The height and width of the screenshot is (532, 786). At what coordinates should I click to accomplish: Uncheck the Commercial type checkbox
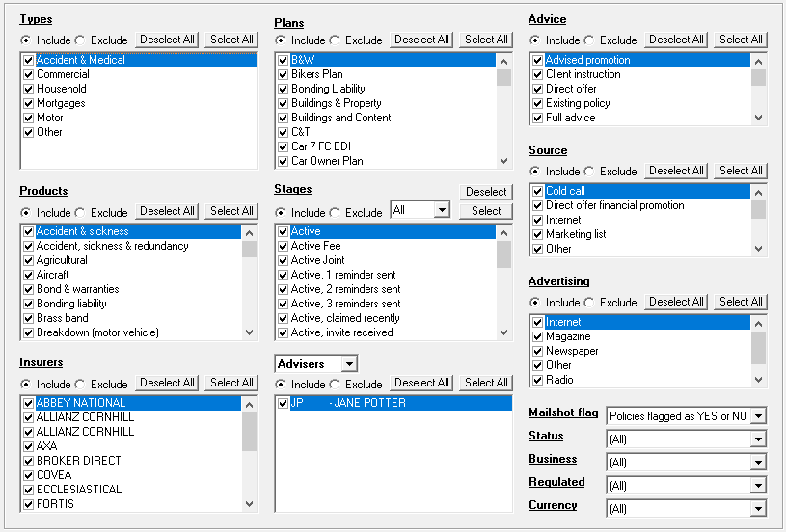click(x=29, y=74)
